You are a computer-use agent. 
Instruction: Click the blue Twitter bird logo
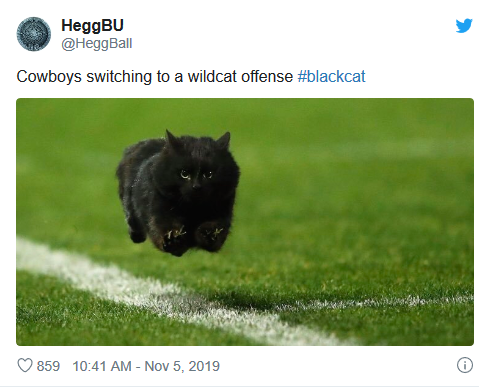coord(464,26)
